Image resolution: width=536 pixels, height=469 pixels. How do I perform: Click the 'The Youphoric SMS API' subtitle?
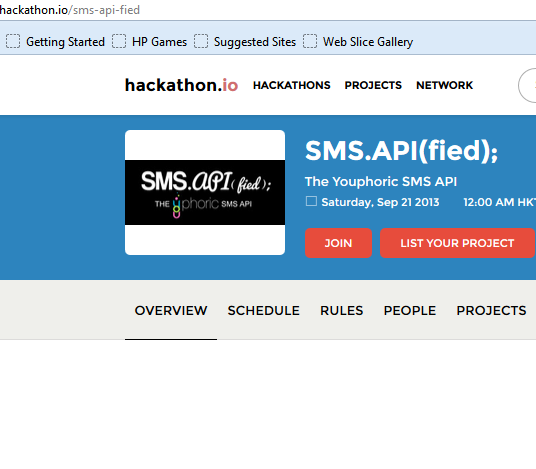click(x=381, y=182)
